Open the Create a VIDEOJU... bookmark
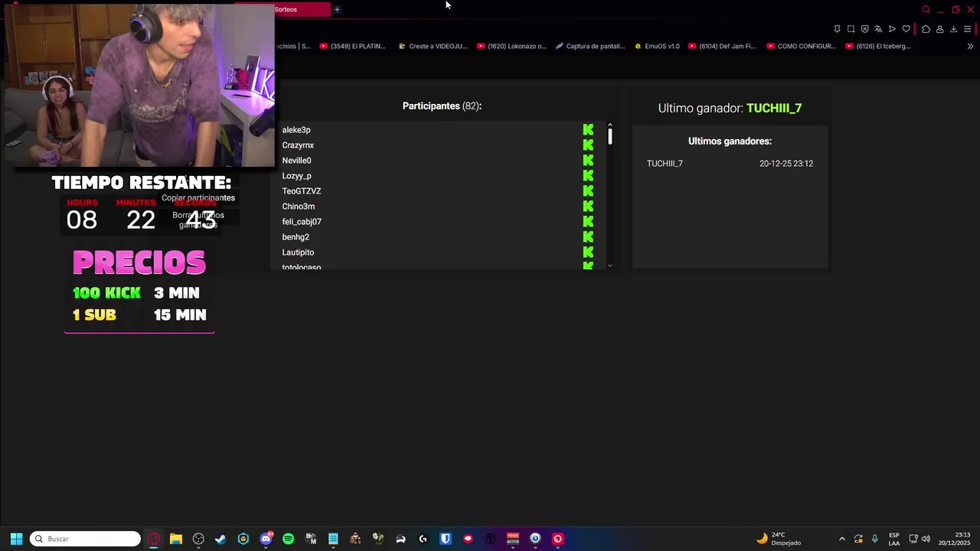Image resolution: width=980 pixels, height=551 pixels. pos(433,46)
